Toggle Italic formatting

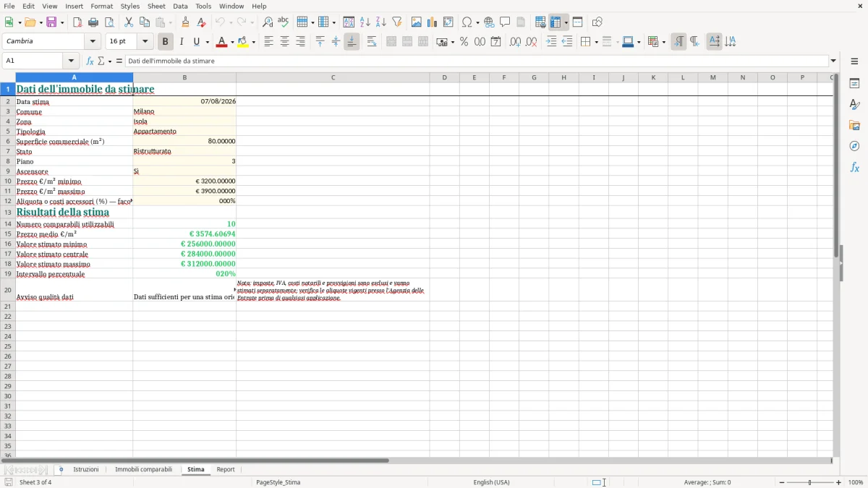(x=182, y=42)
